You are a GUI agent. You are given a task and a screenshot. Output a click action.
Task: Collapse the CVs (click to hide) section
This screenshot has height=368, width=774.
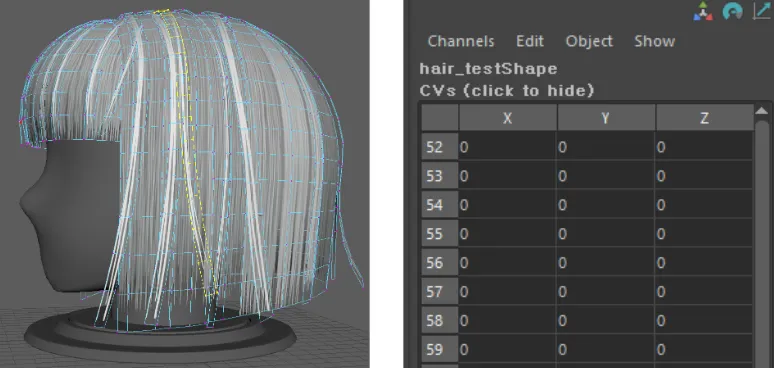(x=507, y=91)
